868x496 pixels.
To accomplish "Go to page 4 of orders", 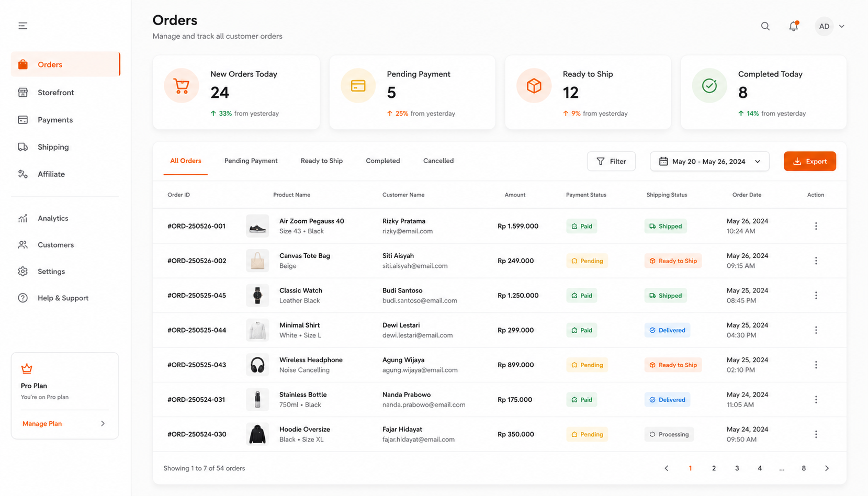I will (760, 468).
